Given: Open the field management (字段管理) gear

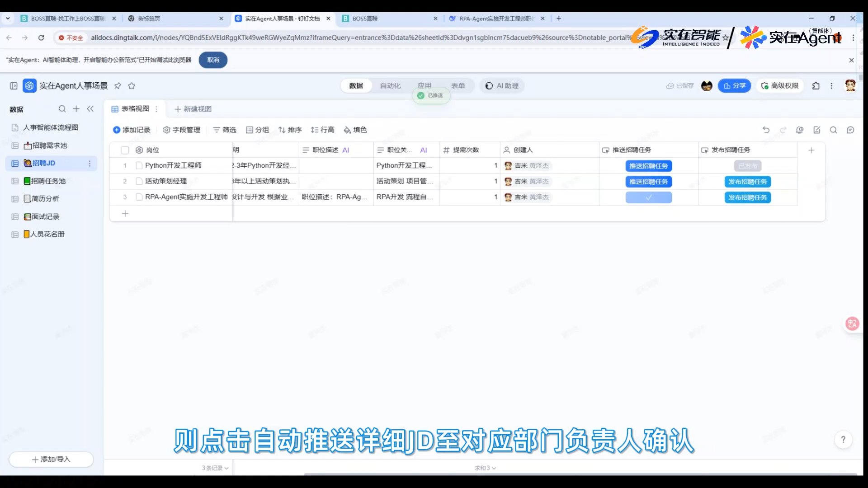Looking at the screenshot, I should pyautogui.click(x=166, y=130).
